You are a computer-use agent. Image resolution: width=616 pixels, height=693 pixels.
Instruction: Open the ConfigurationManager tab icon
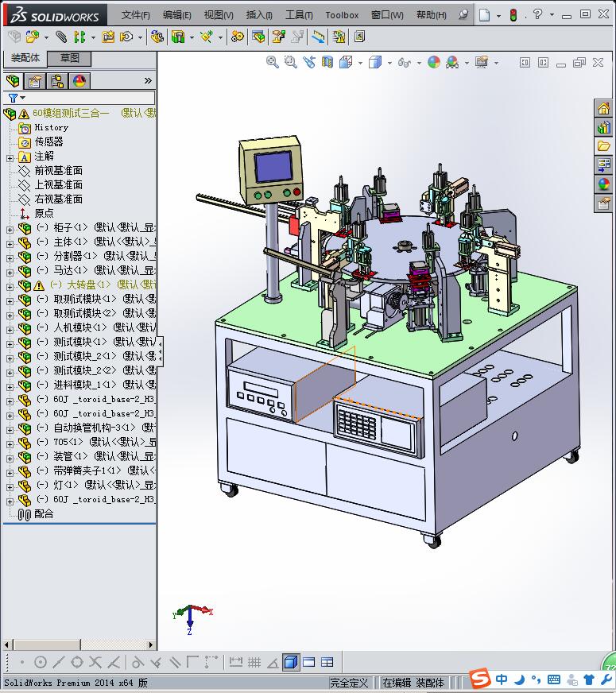point(57,81)
